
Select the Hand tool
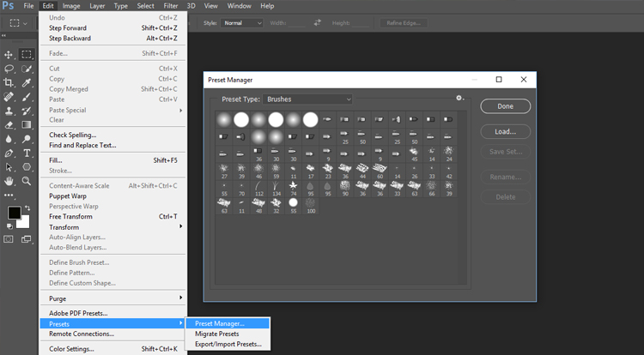point(9,181)
